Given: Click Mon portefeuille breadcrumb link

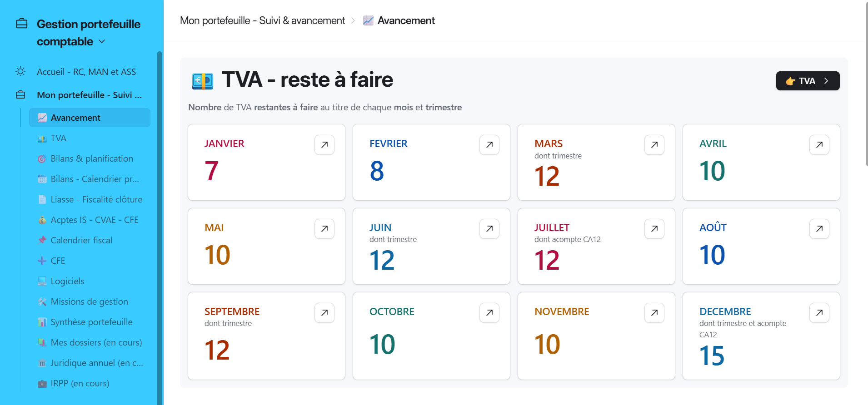Looking at the screenshot, I should [x=262, y=21].
